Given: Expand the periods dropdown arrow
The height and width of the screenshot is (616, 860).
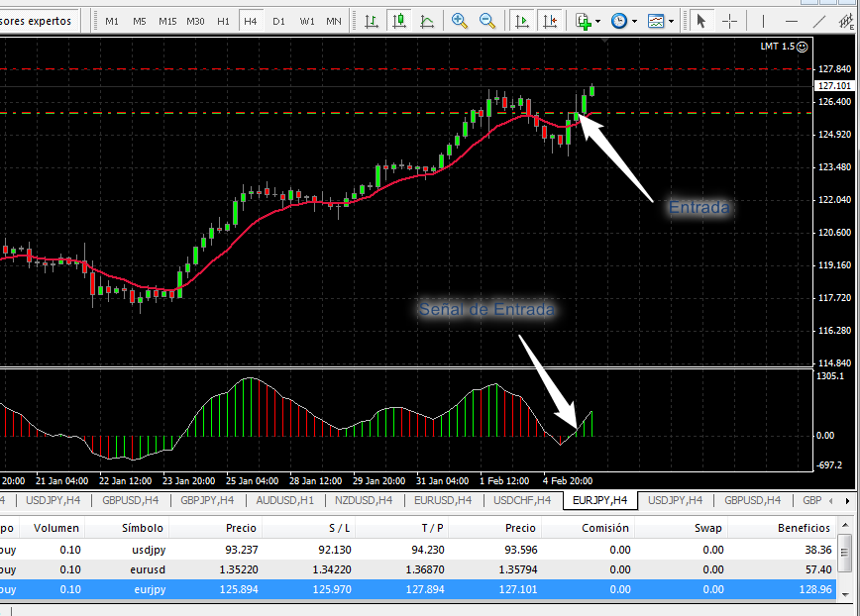Looking at the screenshot, I should coord(634,22).
